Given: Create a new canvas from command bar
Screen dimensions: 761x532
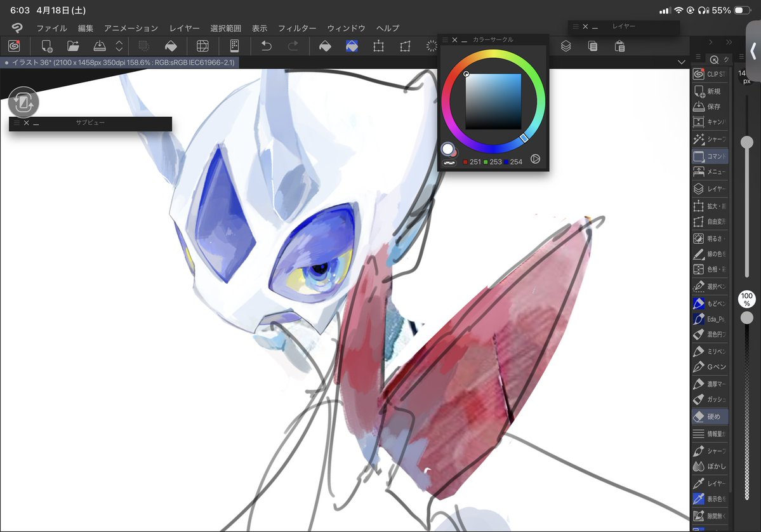Looking at the screenshot, I should (46, 46).
